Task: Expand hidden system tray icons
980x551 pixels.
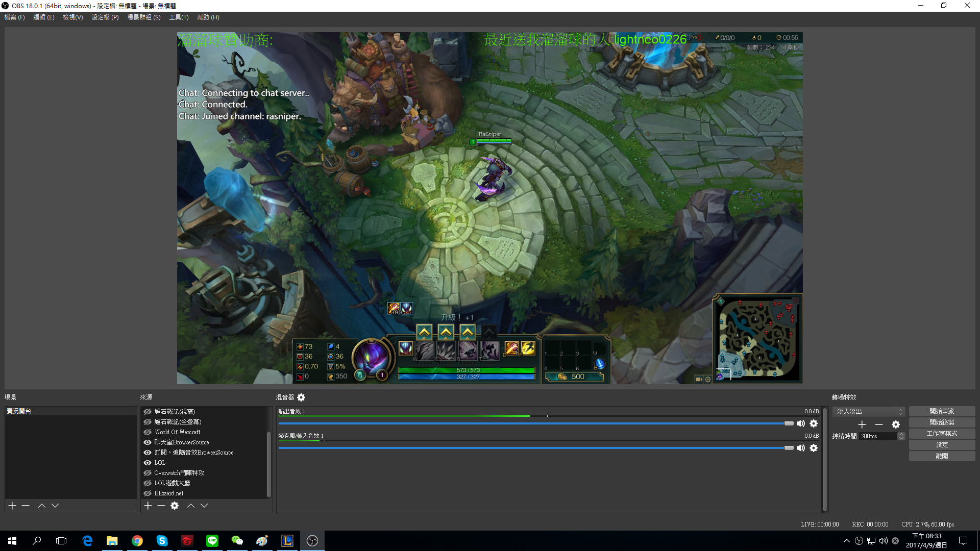Action: point(847,541)
